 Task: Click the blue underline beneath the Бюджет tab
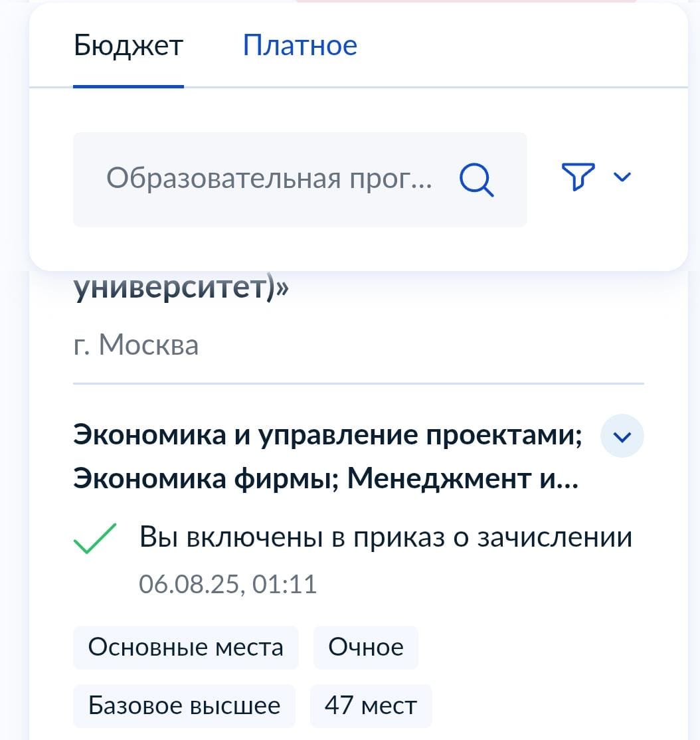click(x=128, y=86)
